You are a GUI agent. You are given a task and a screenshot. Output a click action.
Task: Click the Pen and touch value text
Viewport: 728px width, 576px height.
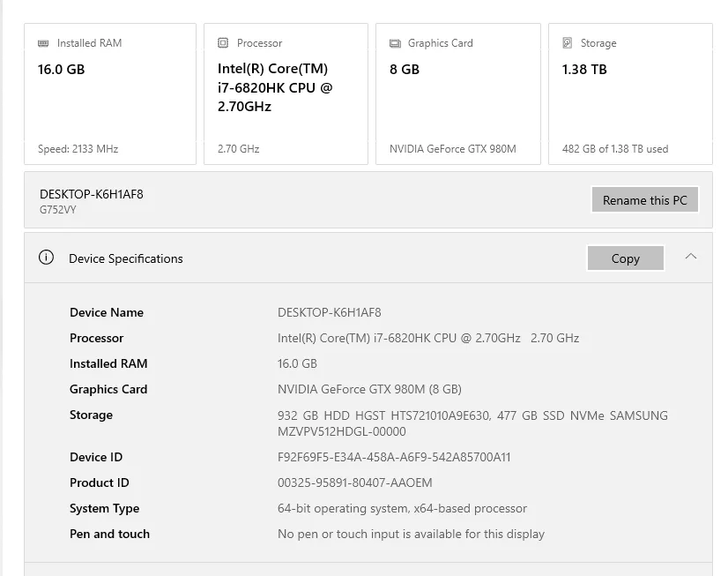coord(411,535)
